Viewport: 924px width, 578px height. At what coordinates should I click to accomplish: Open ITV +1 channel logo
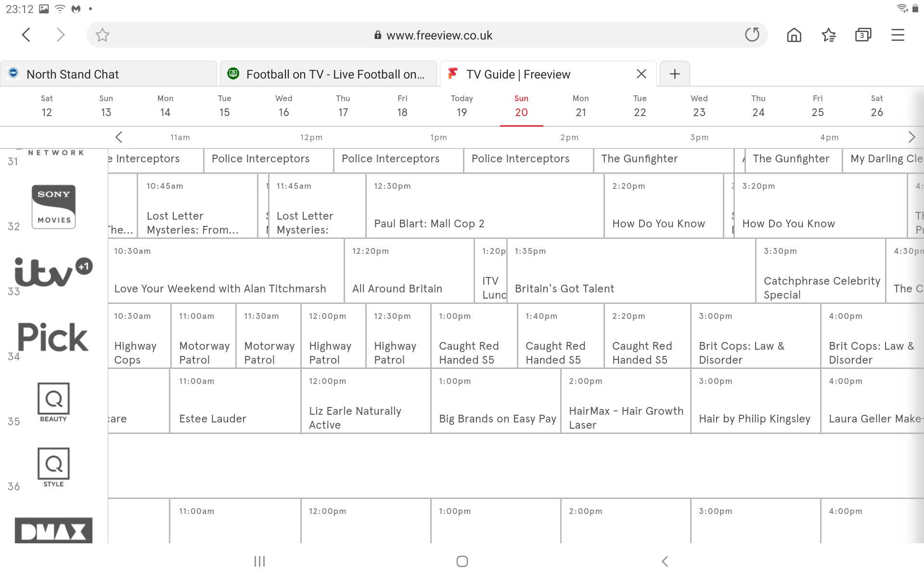click(53, 272)
